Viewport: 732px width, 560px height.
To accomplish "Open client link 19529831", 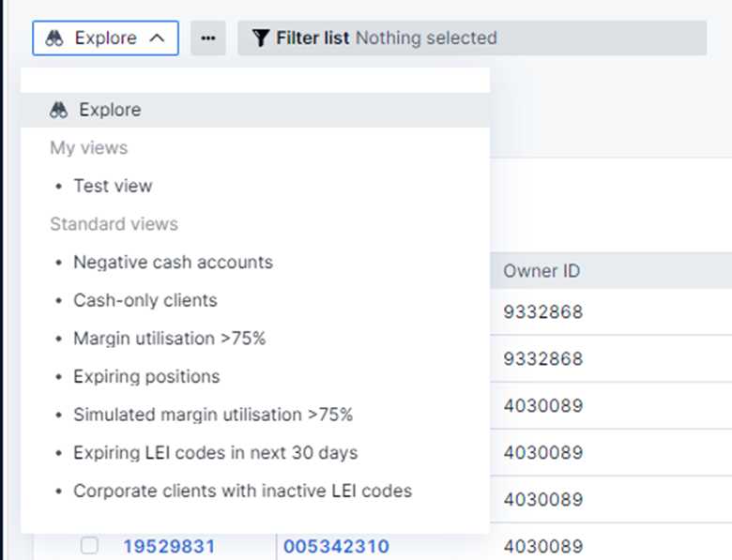I will (169, 546).
